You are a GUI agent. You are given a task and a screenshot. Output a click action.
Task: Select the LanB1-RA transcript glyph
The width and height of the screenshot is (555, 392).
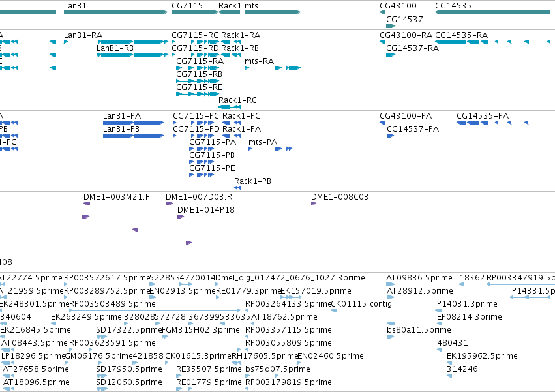tap(116, 42)
